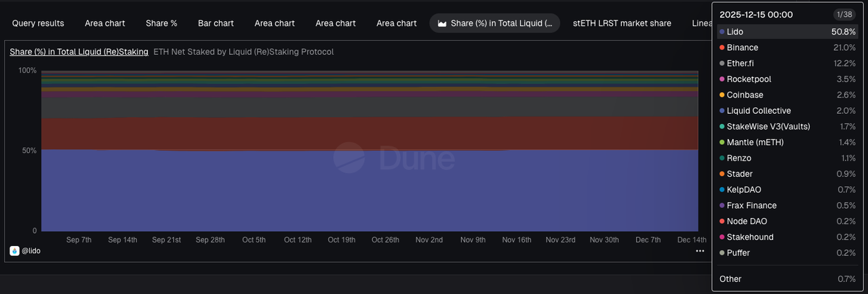Click the Oct 26th axis label
868x294 pixels.
point(385,240)
